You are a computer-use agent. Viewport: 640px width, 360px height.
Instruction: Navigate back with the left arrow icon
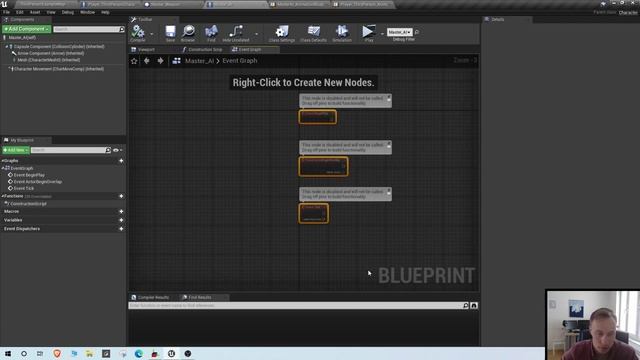pyautogui.click(x=147, y=61)
